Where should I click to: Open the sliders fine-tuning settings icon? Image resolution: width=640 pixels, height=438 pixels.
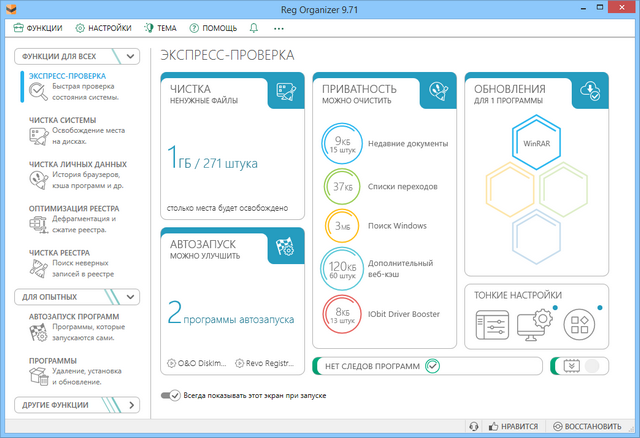pyautogui.click(x=490, y=323)
